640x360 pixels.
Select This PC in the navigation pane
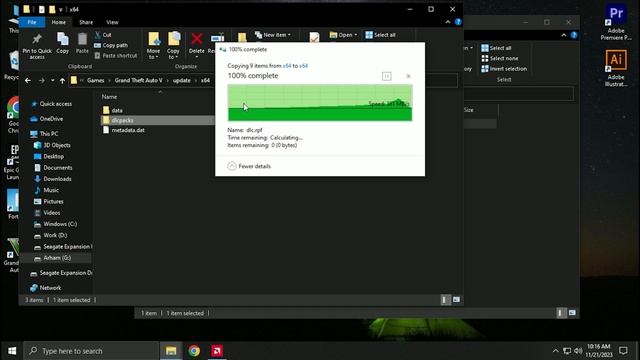click(49, 133)
